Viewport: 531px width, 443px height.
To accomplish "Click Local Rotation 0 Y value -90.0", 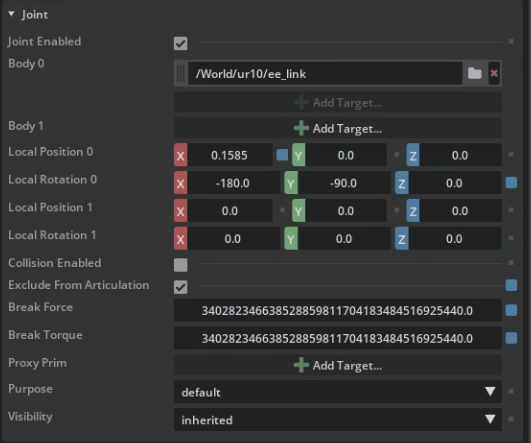I will click(x=343, y=183).
